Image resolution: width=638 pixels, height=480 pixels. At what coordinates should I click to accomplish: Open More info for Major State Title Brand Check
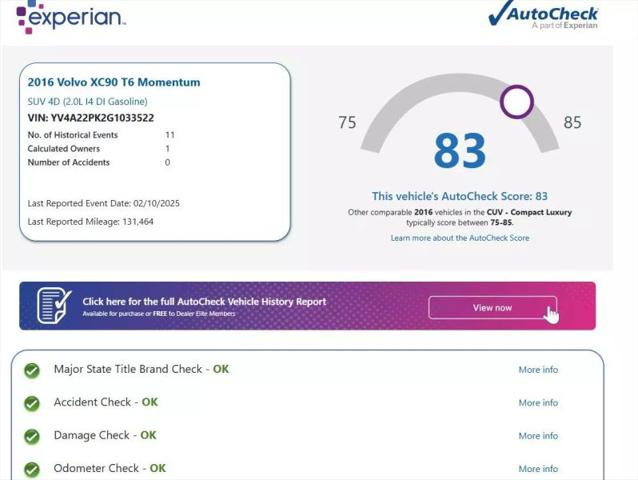pos(538,370)
